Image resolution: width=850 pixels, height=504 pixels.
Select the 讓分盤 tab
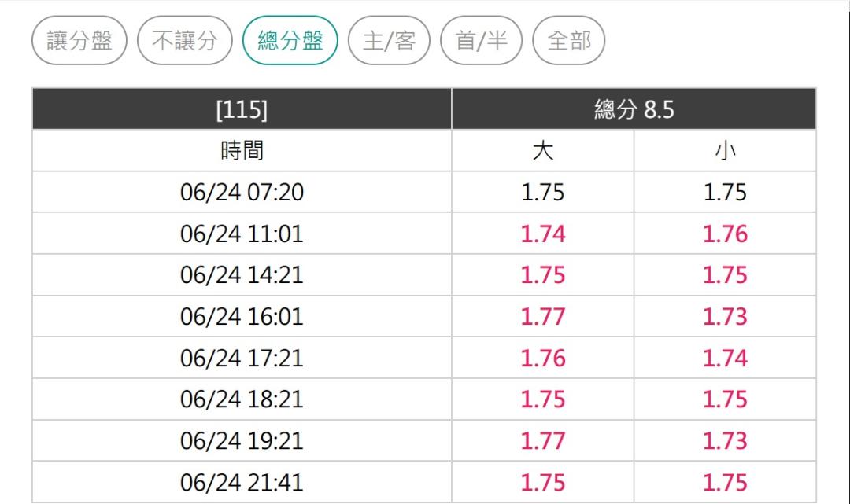79,41
